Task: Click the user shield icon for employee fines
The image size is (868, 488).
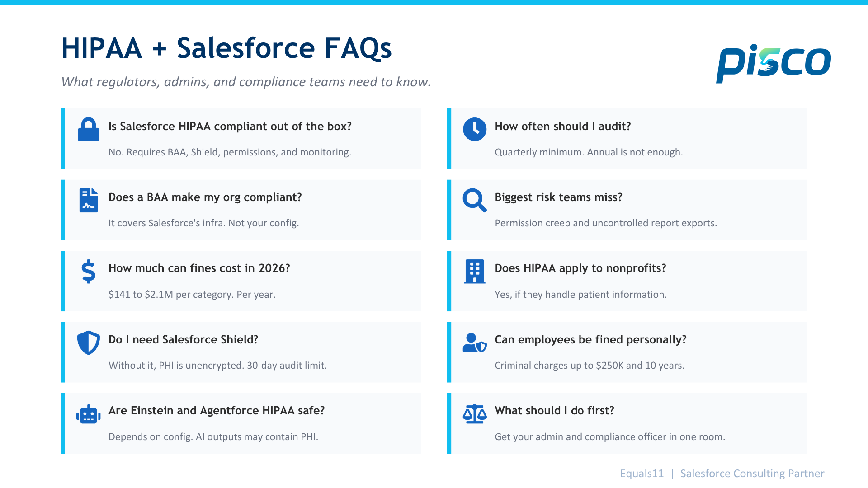Action: 475,343
